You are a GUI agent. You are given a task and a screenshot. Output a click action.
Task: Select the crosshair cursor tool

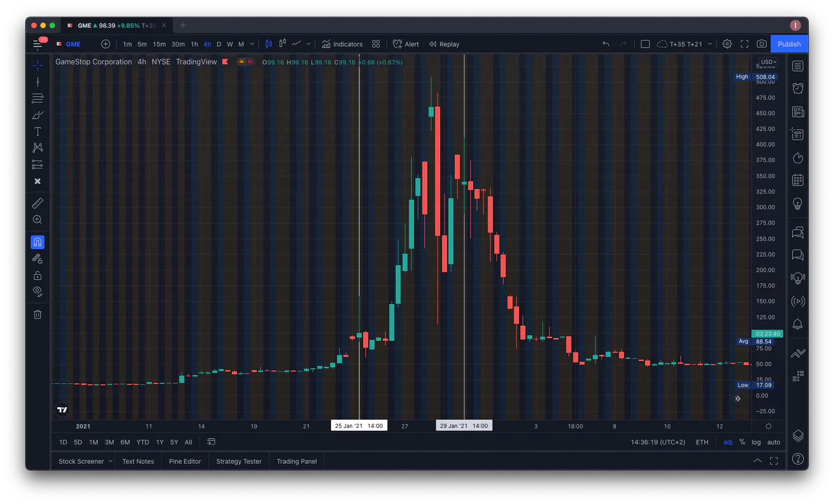click(37, 65)
